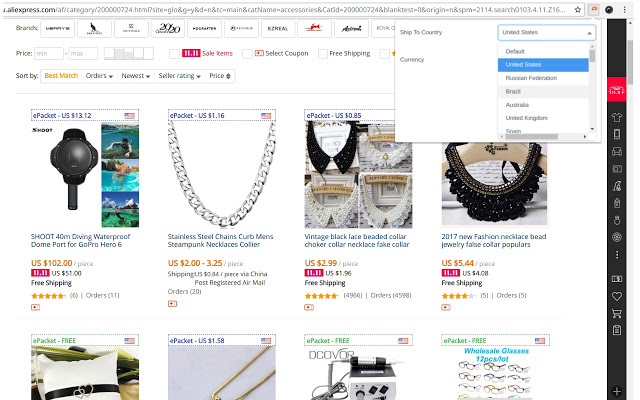Click coupon icon under Stainless Steel Chains
Screen dimensions: 640x400
172,304
